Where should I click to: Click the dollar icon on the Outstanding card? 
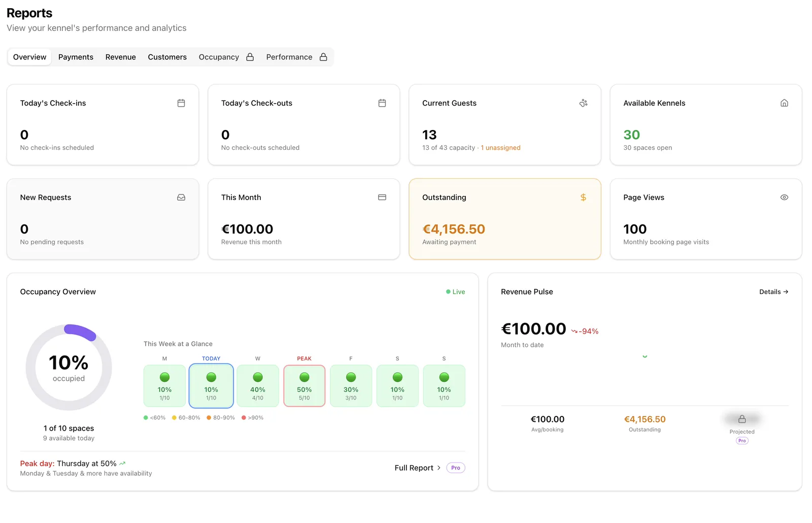tap(583, 197)
